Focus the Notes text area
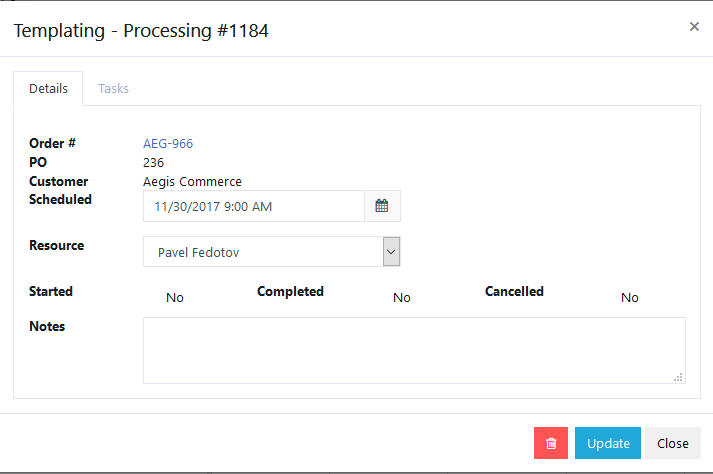 coord(413,350)
